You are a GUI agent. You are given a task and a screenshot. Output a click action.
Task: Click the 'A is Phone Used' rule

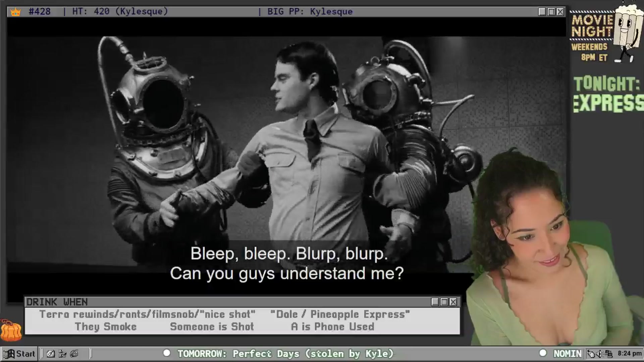tap(332, 327)
